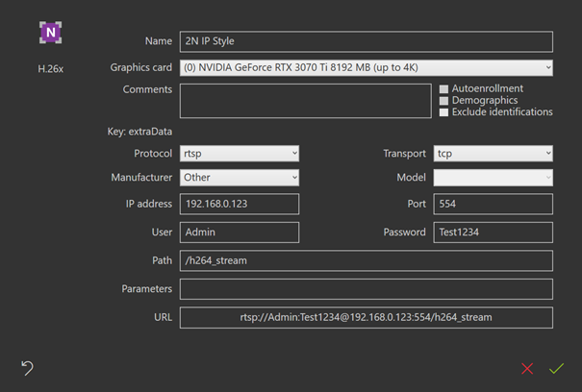Click the red X cancel icon
Image resolution: width=582 pixels, height=392 pixels.
(527, 368)
